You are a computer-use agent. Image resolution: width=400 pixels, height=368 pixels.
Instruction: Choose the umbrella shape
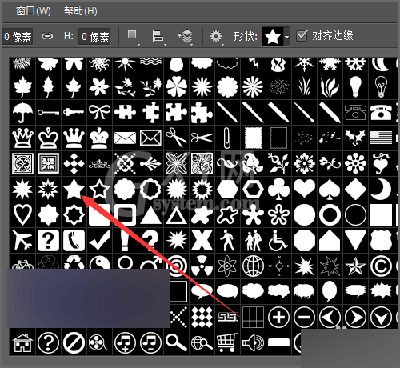tap(22, 112)
